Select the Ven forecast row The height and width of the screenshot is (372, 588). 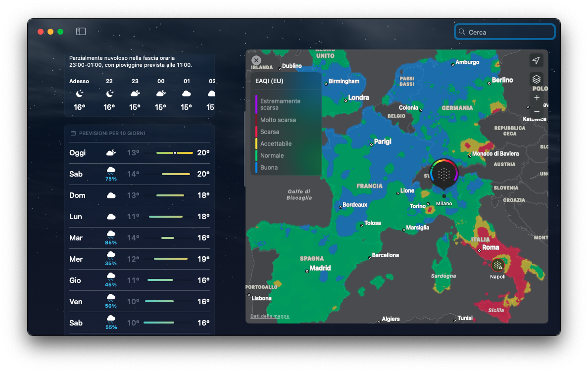tap(140, 302)
